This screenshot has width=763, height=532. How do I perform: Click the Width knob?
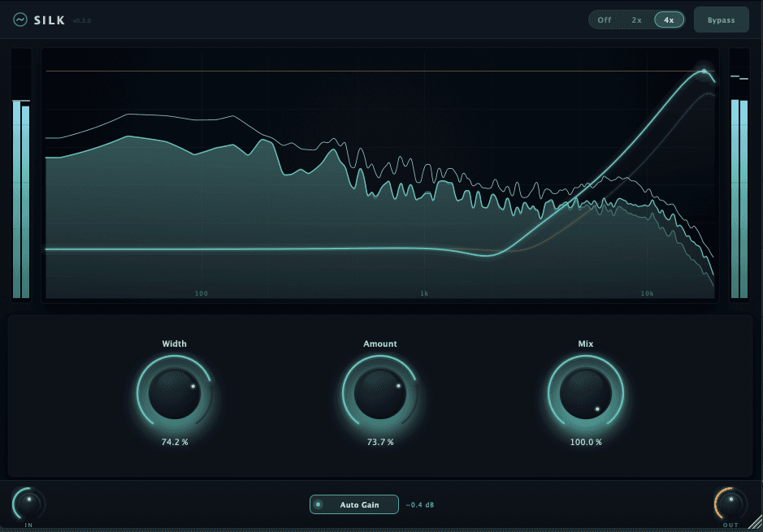pos(174,393)
